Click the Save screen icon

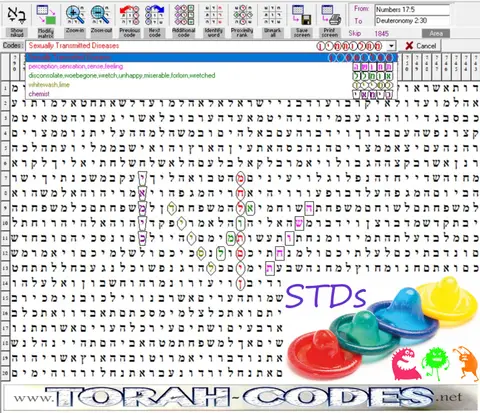pos(302,15)
